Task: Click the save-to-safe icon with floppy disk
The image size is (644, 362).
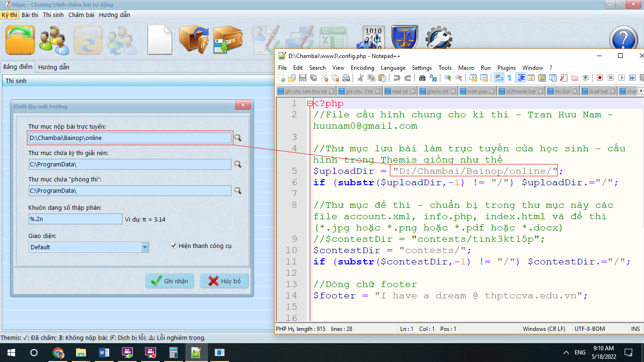Action: [x=228, y=40]
